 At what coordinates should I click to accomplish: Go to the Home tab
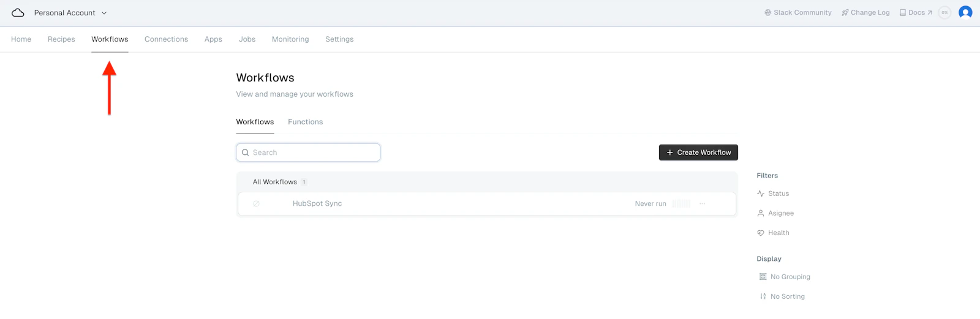tap(21, 39)
